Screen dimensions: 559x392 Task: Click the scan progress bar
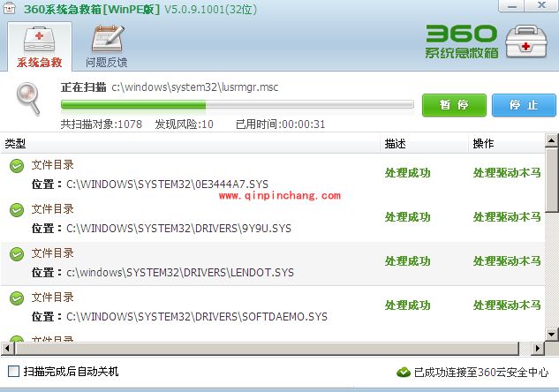tap(238, 104)
